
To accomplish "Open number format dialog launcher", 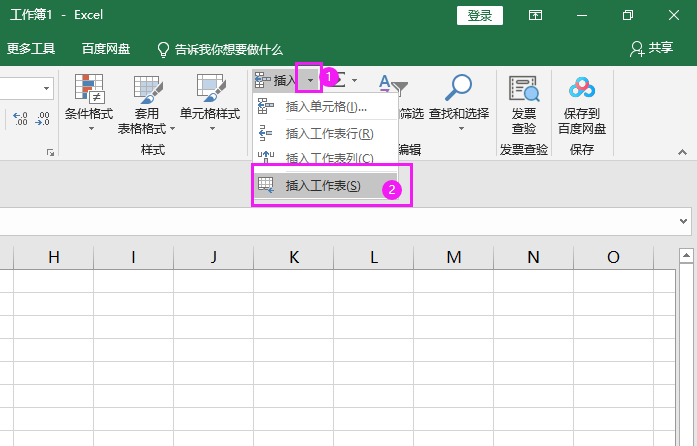I will [x=50, y=153].
